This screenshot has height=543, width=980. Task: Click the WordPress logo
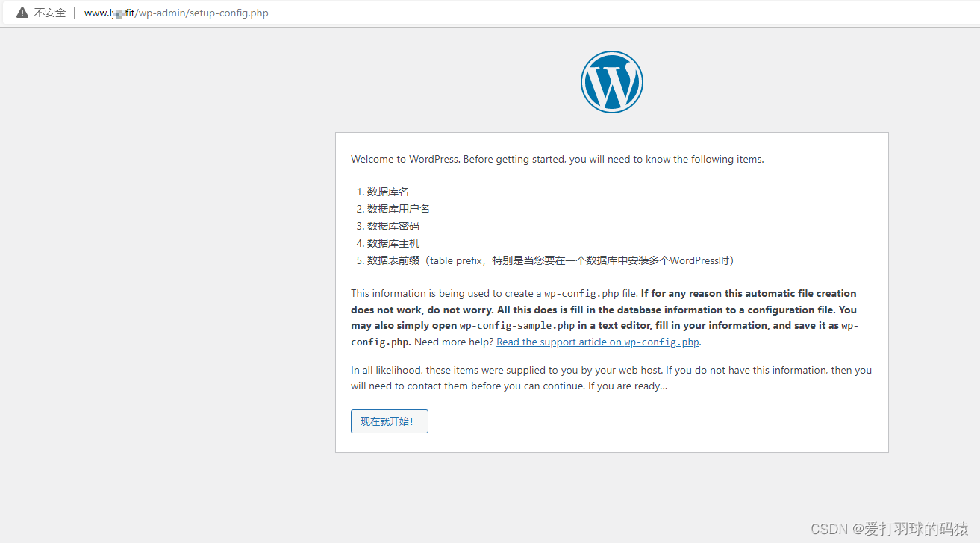click(611, 82)
